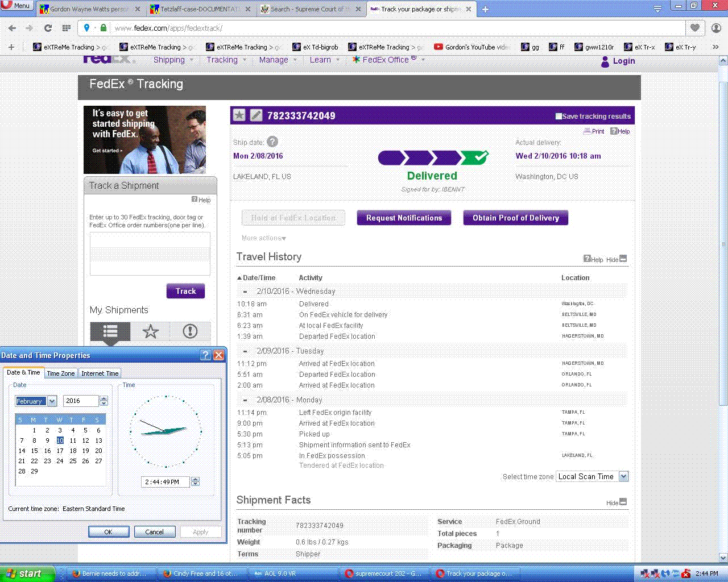Open the exclamation alerts icon under My Shipments
Viewport: 728px width, 582px height.
[190, 331]
